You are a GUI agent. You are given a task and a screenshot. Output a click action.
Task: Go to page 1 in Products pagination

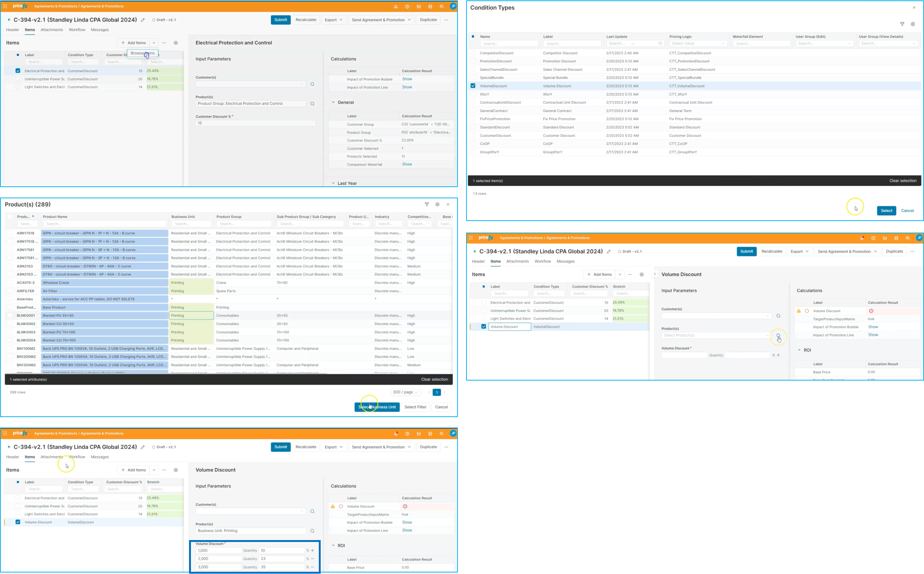coord(437,392)
